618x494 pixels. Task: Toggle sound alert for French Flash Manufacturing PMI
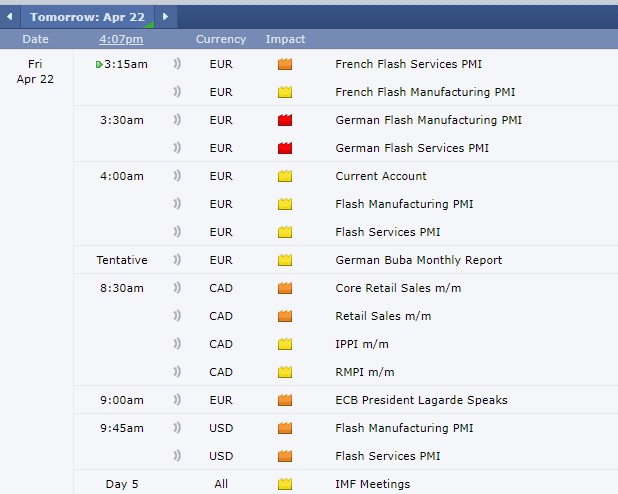177,92
